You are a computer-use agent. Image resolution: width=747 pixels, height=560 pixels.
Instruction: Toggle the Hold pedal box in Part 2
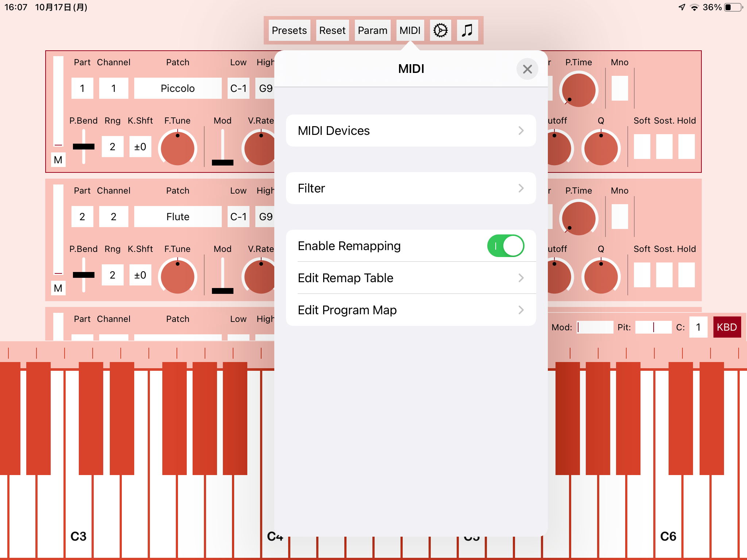pyautogui.click(x=686, y=275)
